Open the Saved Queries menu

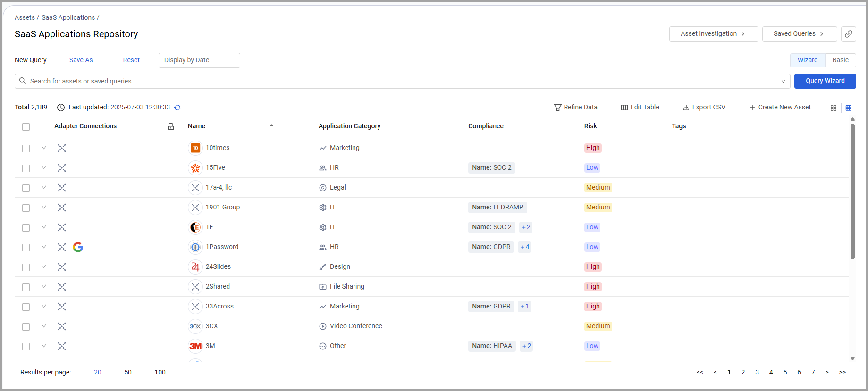800,34
